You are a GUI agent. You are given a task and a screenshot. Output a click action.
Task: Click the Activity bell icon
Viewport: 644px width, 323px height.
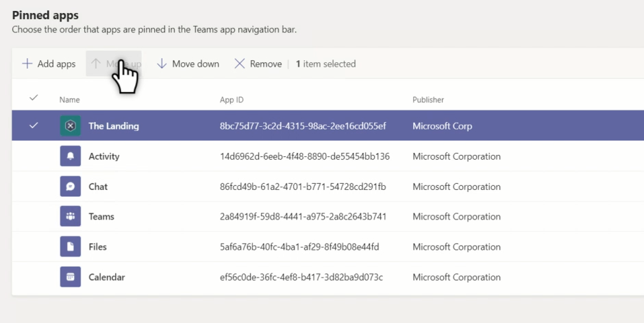pyautogui.click(x=70, y=156)
